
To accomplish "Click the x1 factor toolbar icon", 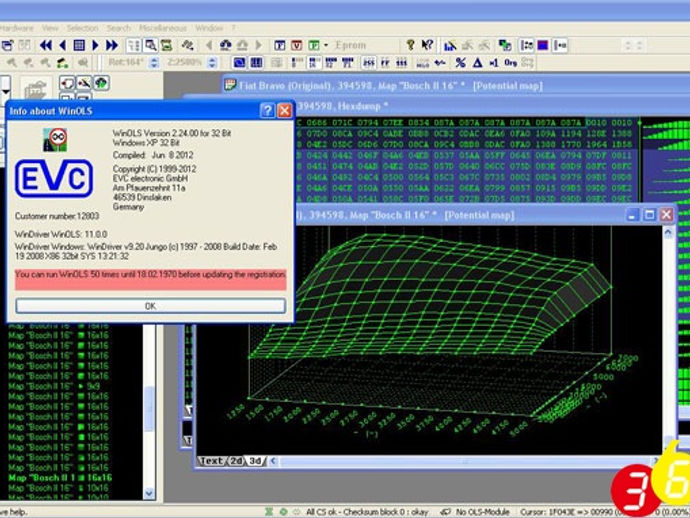I will click(x=494, y=63).
